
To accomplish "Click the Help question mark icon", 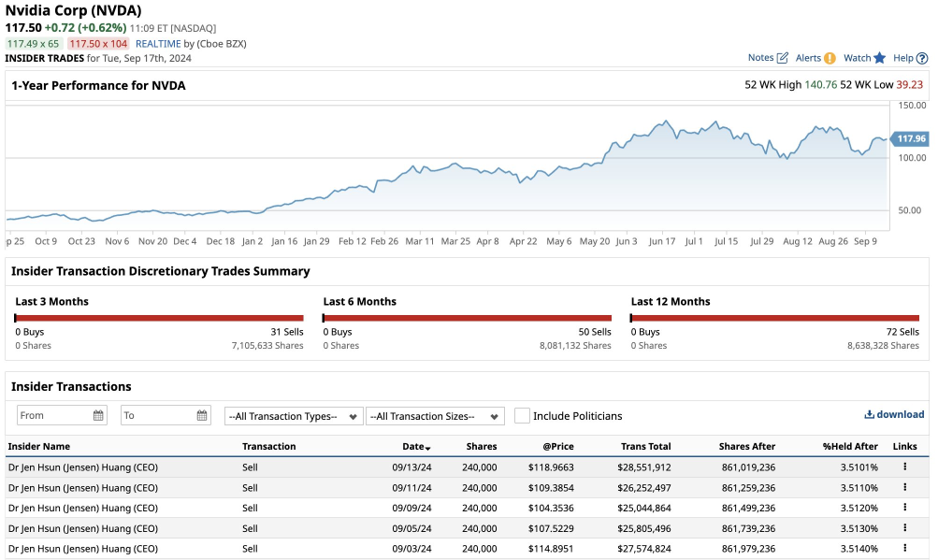I will 922,58.
